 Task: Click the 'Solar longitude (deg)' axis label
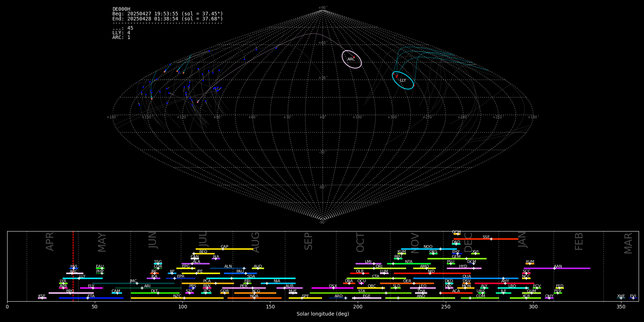coord(323,314)
